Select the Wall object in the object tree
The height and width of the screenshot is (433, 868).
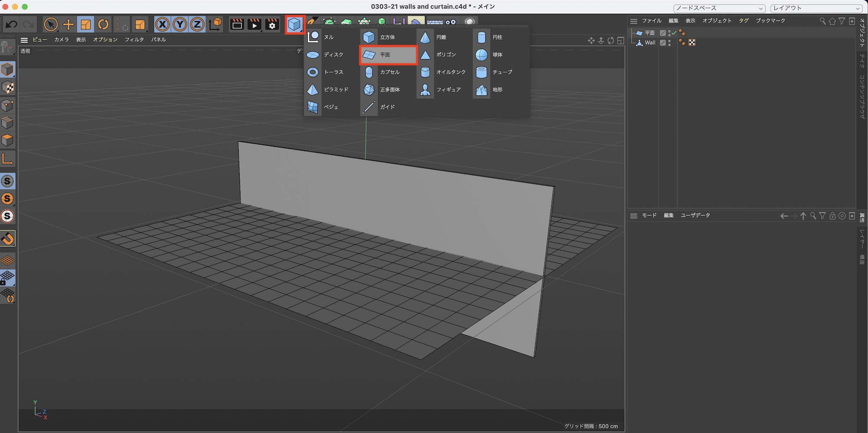coord(650,43)
